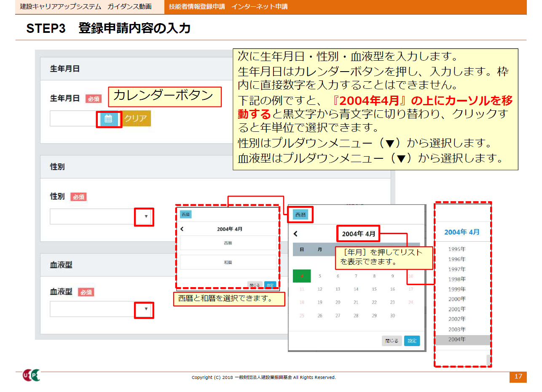Viewport: 542px width, 392px height.
Task: Select the 和暦 option in the small popup
Action: [228, 262]
